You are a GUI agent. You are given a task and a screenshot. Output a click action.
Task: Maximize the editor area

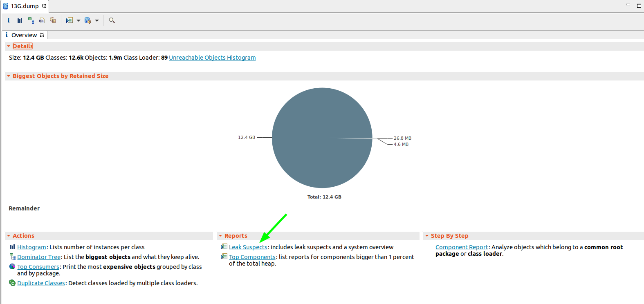click(639, 6)
